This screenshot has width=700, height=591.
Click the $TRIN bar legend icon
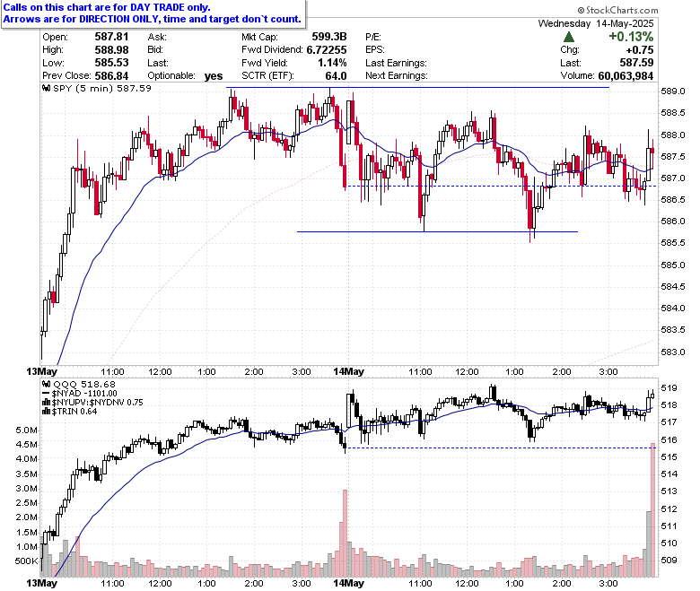tap(47, 412)
